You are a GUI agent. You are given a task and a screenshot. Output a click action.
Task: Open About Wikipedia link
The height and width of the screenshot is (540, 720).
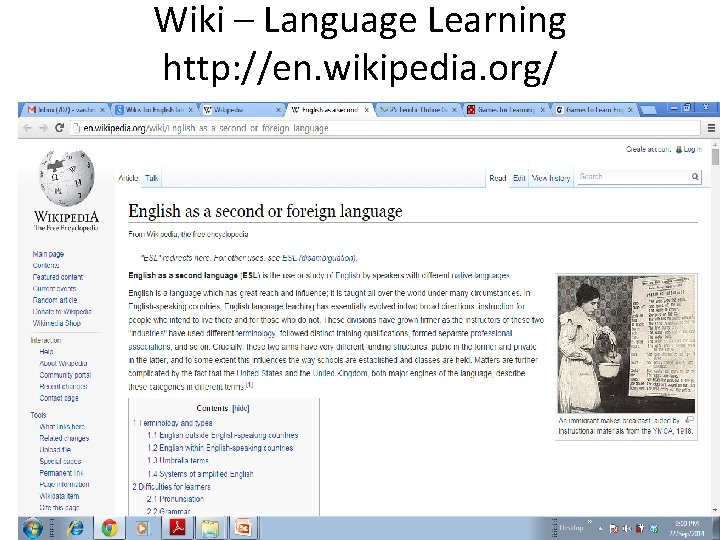click(x=63, y=363)
